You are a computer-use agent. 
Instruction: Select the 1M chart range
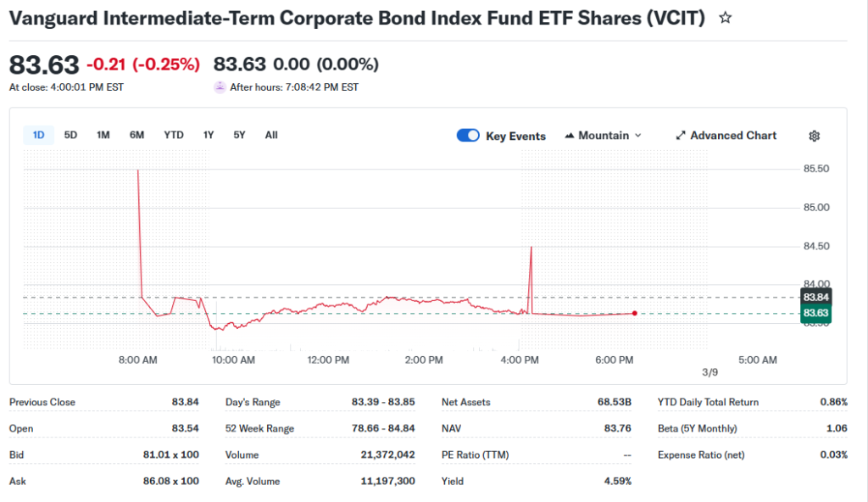point(103,135)
